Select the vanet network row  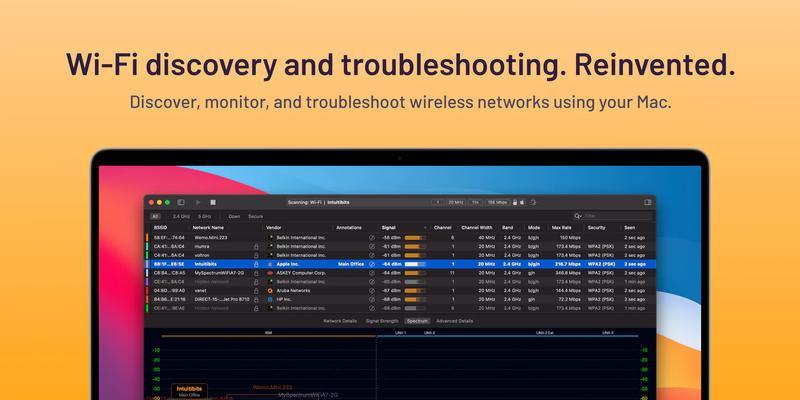(x=400, y=290)
